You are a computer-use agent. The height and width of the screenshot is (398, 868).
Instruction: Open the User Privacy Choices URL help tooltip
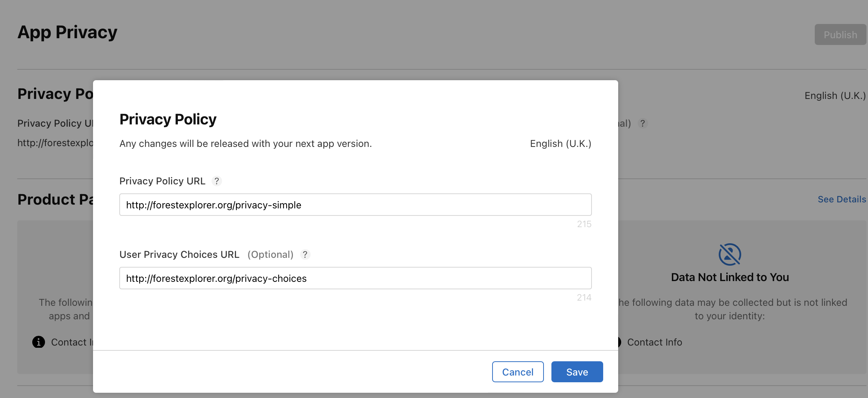[x=305, y=254]
